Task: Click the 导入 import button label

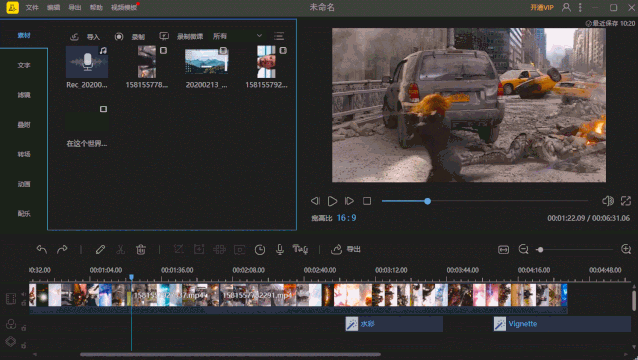Action: [93, 37]
